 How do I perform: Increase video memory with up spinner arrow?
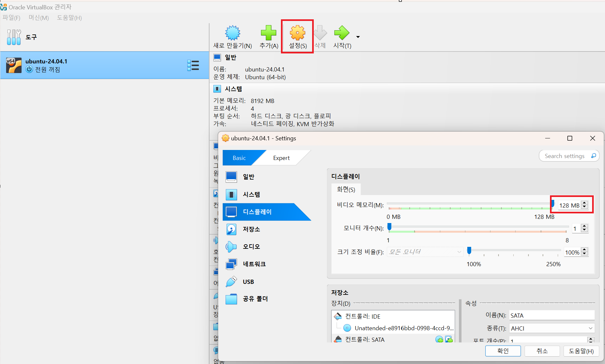coord(585,203)
